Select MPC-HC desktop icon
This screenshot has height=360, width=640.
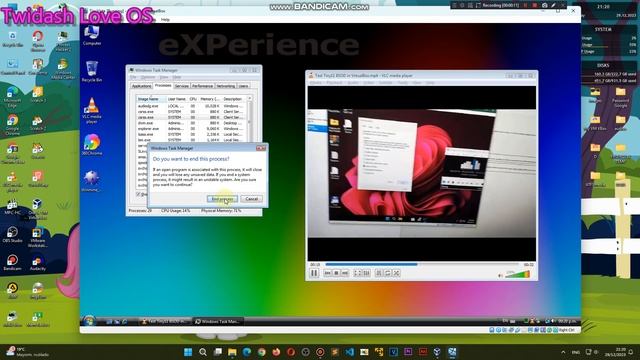12,207
